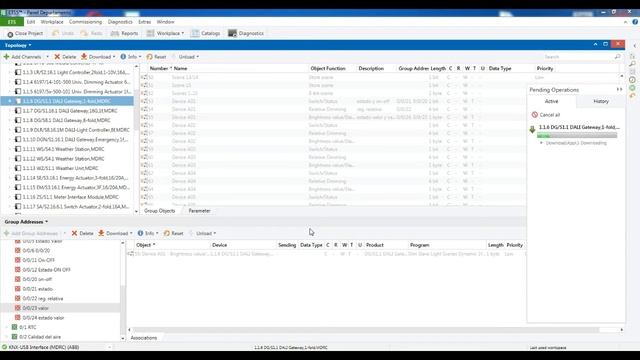Click Reset in Group Addresses toolbar
Image resolution: width=640 pixels, height=360 pixels.
point(173,233)
